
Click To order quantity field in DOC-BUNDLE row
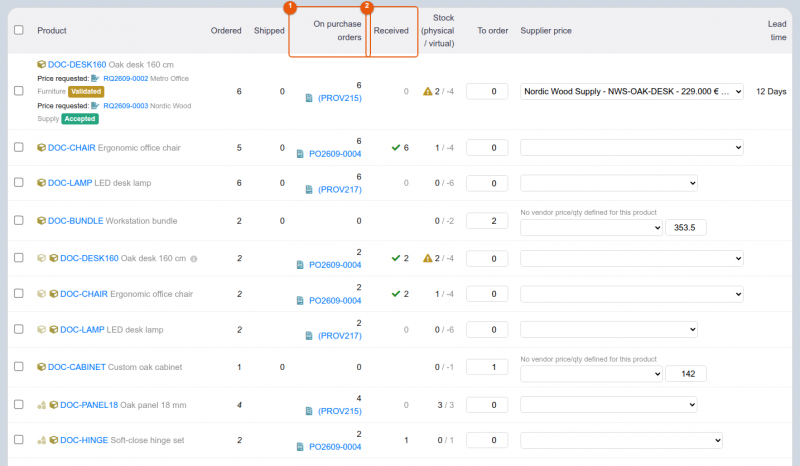click(x=487, y=221)
